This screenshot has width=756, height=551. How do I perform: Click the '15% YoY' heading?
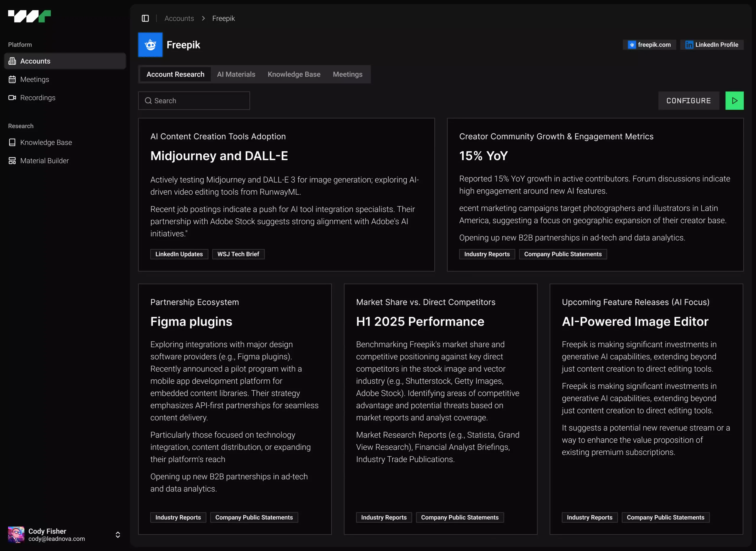coord(483,156)
